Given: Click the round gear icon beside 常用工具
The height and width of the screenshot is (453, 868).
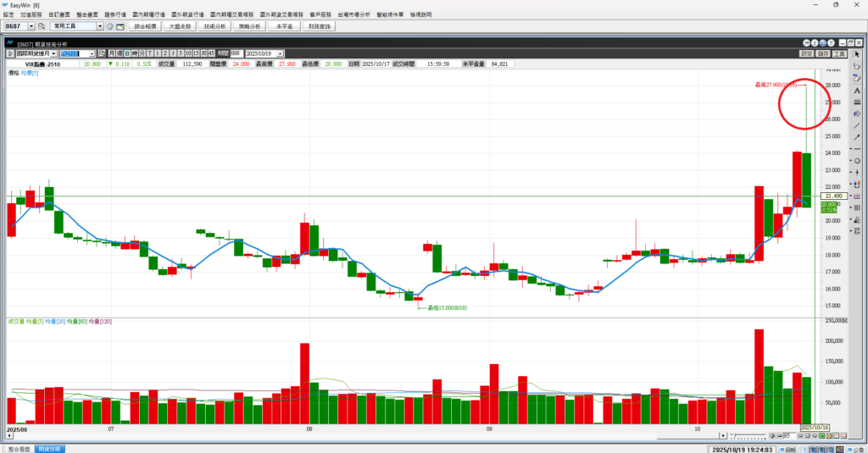Looking at the screenshot, I should pyautogui.click(x=109, y=27).
